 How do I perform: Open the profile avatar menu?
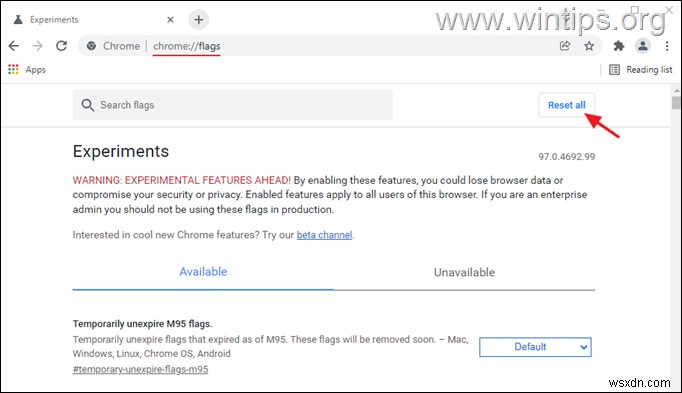pos(642,46)
